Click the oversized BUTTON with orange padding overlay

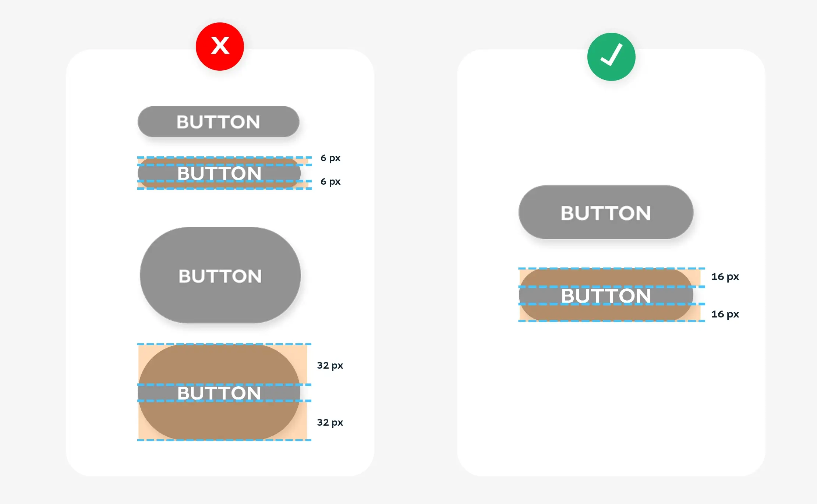(x=219, y=392)
